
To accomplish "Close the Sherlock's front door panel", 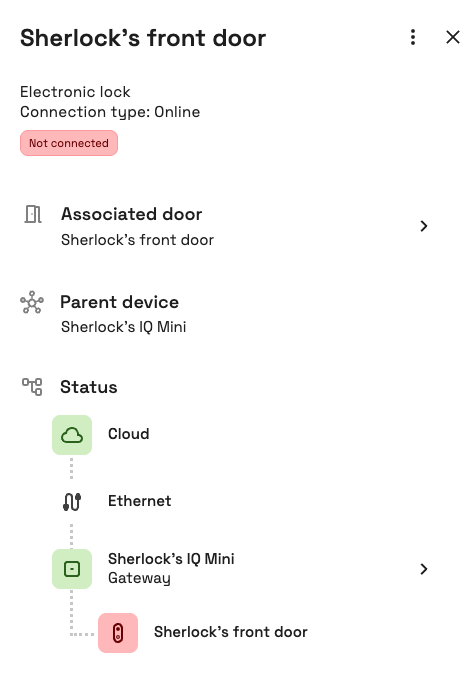I will tap(453, 37).
